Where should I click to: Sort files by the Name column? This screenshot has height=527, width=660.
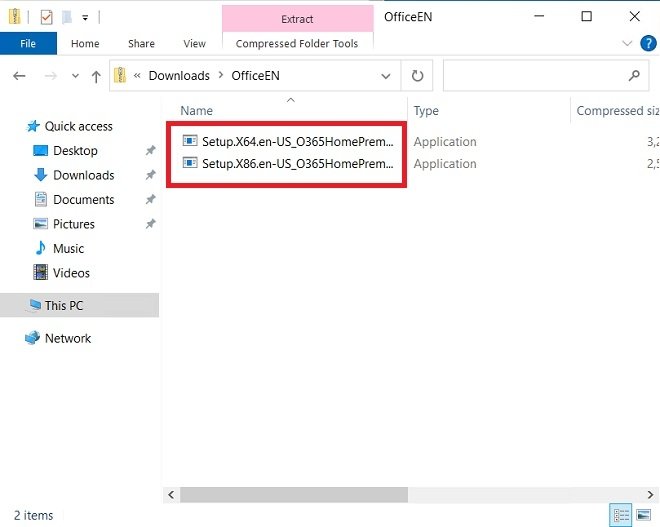coord(197,111)
